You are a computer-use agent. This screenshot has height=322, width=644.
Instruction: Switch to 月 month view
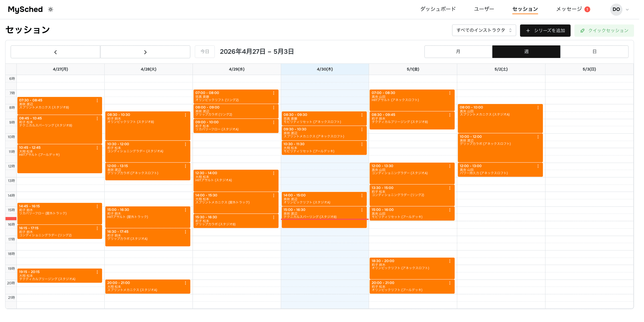(458, 51)
